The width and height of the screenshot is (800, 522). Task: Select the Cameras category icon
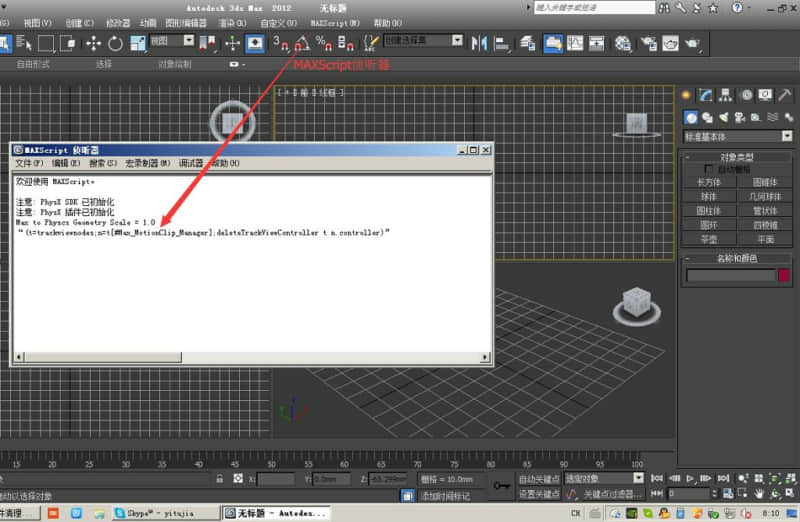[740, 118]
